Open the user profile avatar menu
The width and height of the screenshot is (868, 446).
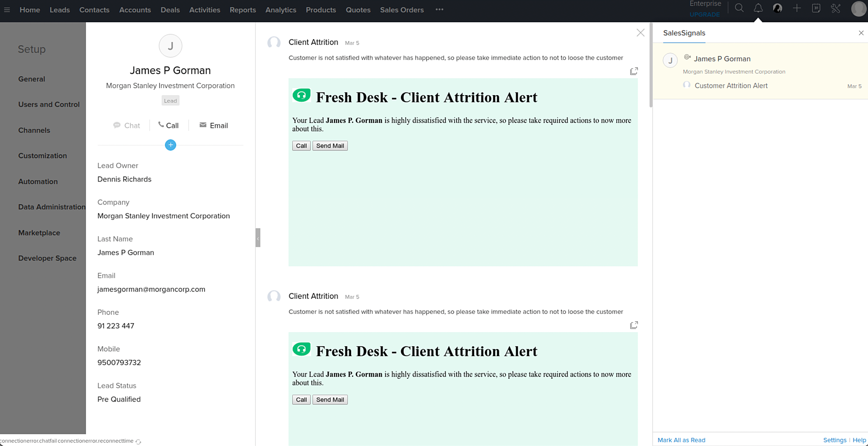point(858,9)
